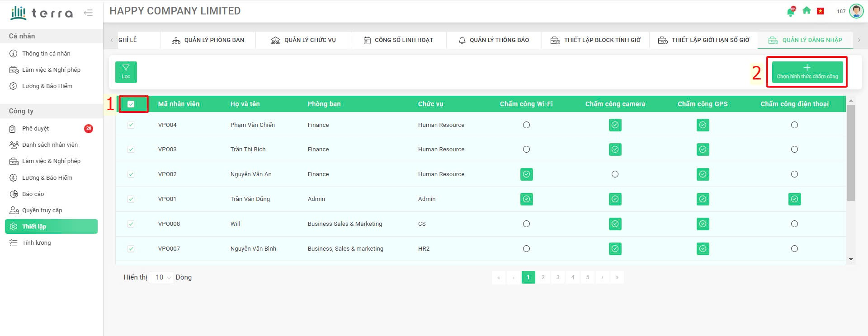Image resolution: width=868 pixels, height=336 pixels.
Task: Open Quyền truy cập in sidebar
Action: tap(42, 210)
